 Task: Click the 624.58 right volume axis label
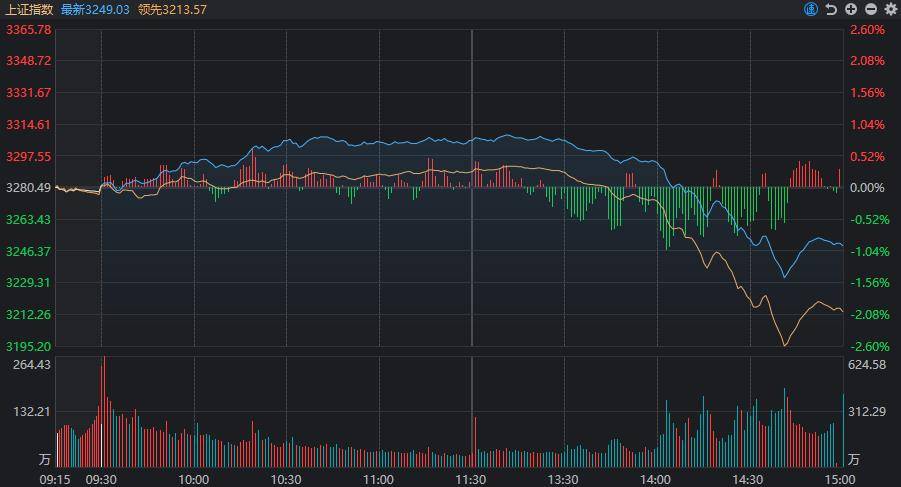click(x=867, y=365)
